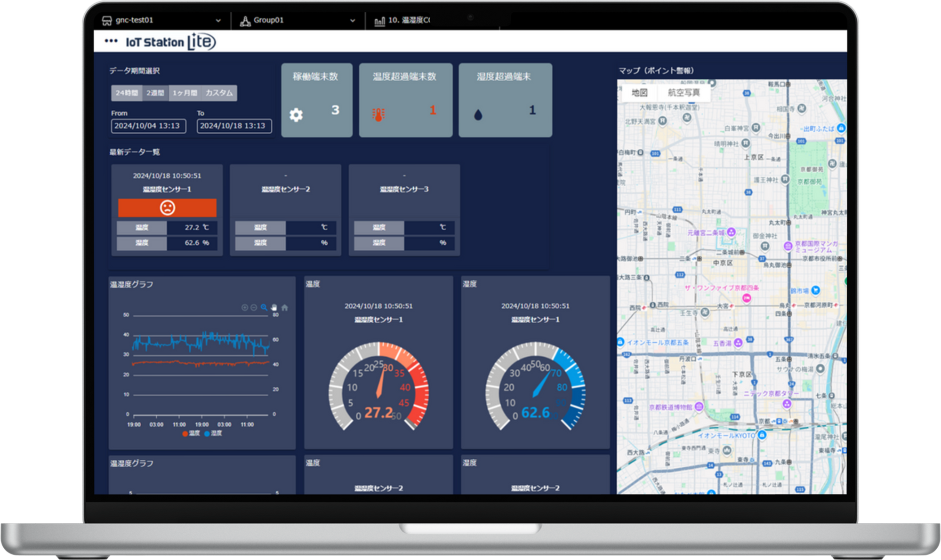Select the 24時間 period tab
This screenshot has width=941, height=560.
click(x=127, y=93)
